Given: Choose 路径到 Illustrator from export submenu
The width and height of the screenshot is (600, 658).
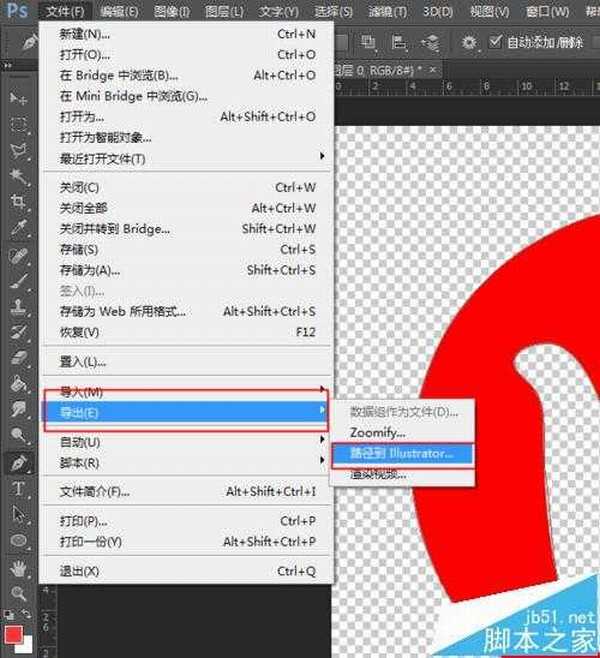Looking at the screenshot, I should [400, 453].
